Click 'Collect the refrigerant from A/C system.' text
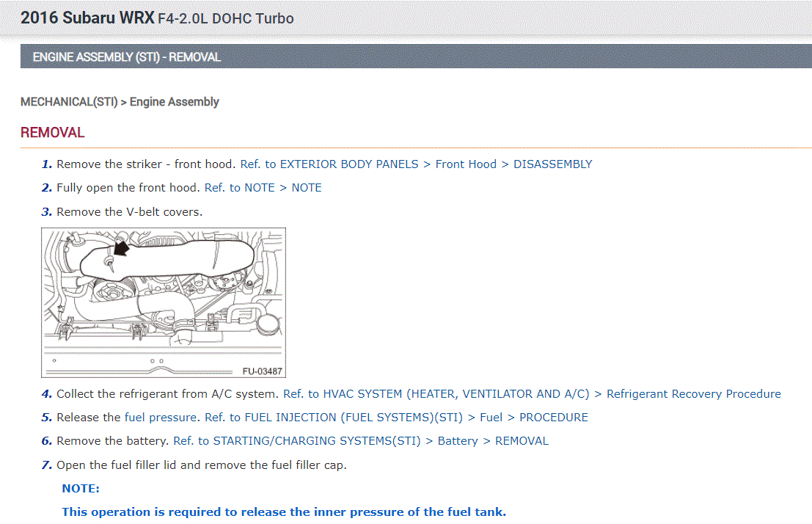 pyautogui.click(x=168, y=394)
